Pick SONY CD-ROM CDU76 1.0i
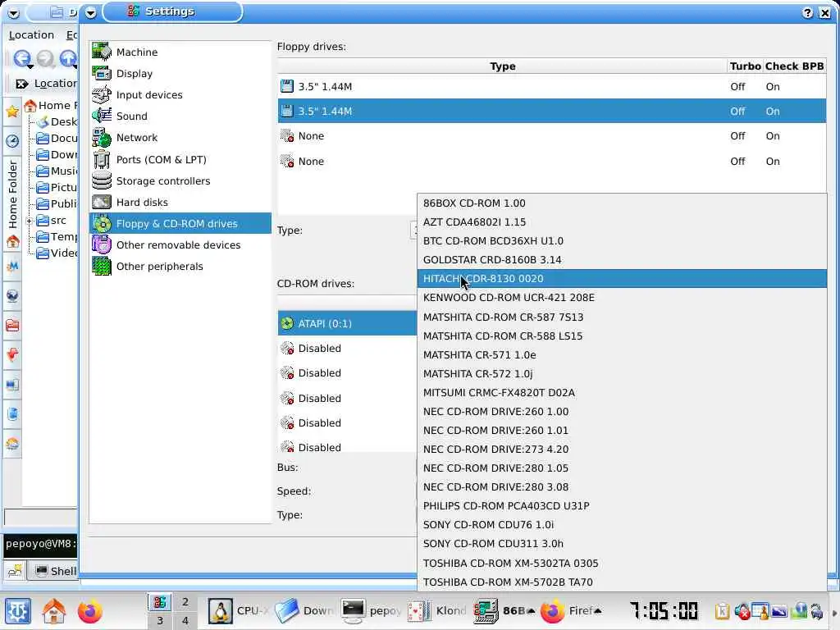Screen dimensions: 840x630 click(622, 524)
